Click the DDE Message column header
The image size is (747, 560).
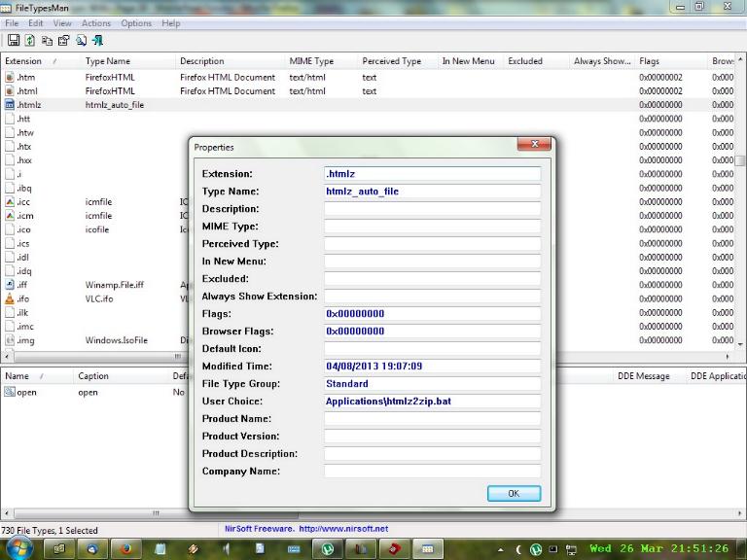[650, 375]
